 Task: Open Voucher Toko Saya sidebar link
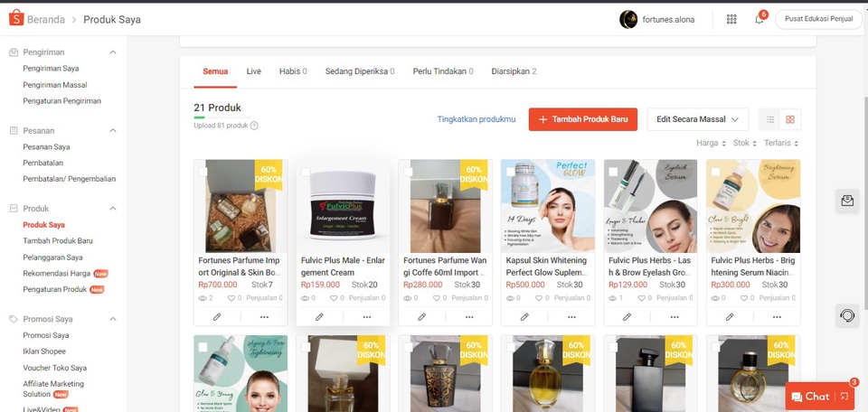click(x=55, y=368)
